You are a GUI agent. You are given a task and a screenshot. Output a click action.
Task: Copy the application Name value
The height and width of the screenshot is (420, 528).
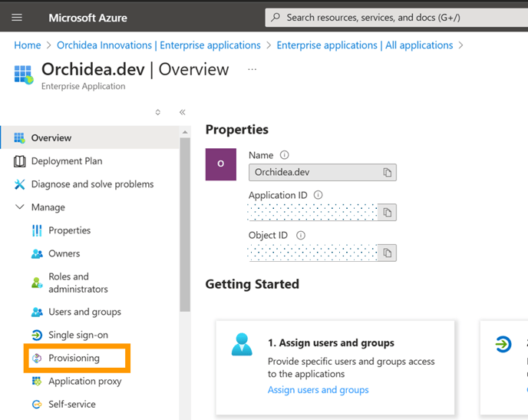pyautogui.click(x=388, y=173)
